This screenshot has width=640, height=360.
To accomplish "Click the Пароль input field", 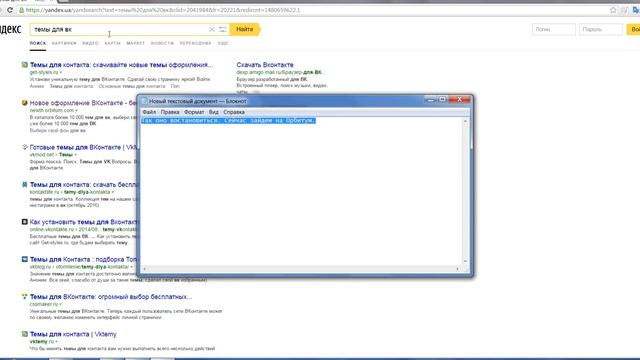I will point(601,29).
